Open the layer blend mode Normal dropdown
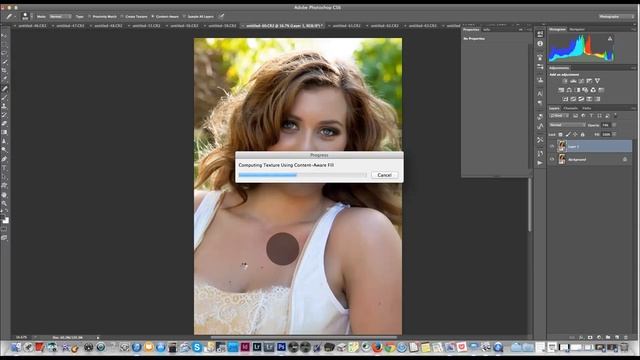 pyautogui.click(x=567, y=125)
